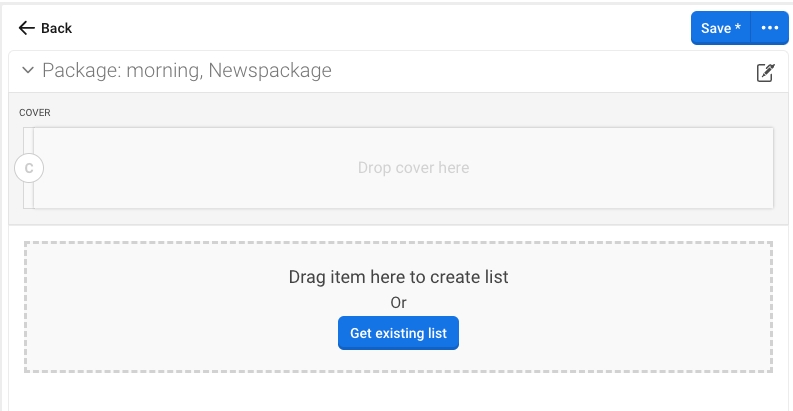Click the Or text above Get existing list
This screenshot has width=793, height=411.
(398, 302)
